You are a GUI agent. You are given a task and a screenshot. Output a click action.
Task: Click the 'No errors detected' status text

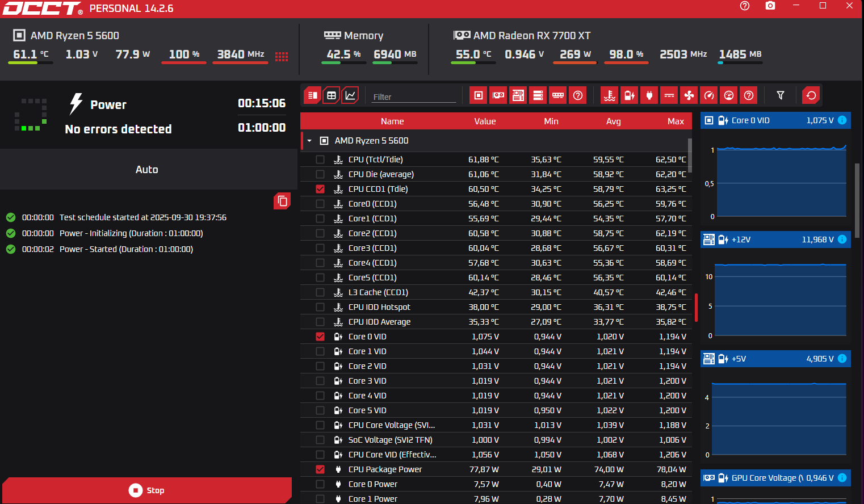click(x=118, y=129)
